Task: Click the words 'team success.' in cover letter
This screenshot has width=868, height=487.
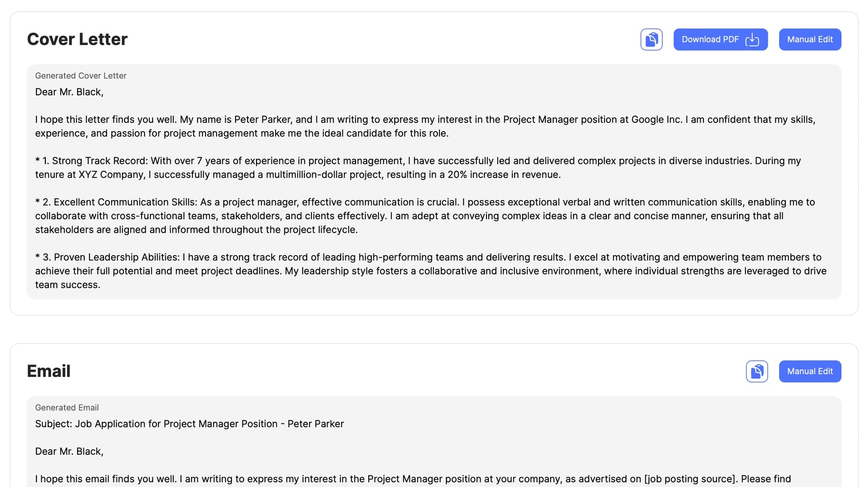Action: tap(68, 285)
